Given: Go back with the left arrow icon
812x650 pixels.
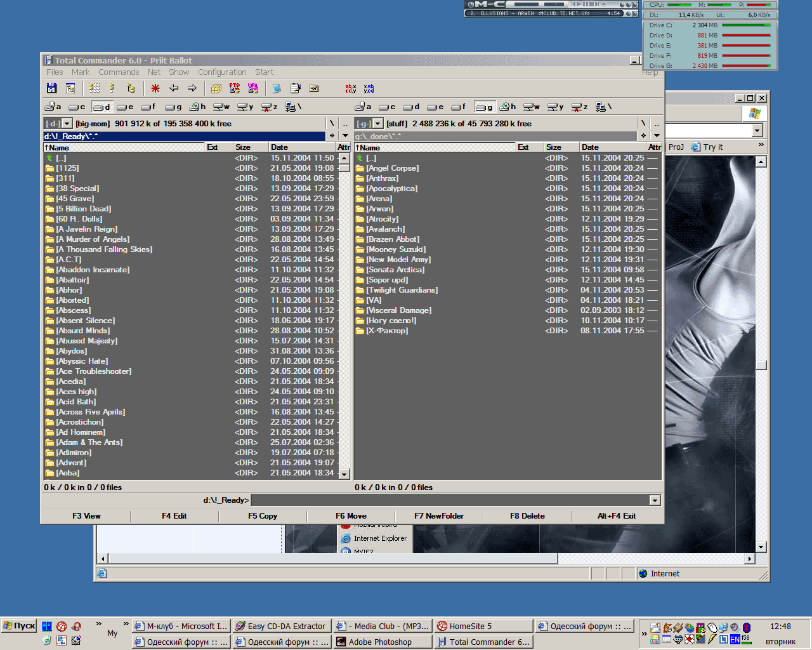Looking at the screenshot, I should [174, 88].
